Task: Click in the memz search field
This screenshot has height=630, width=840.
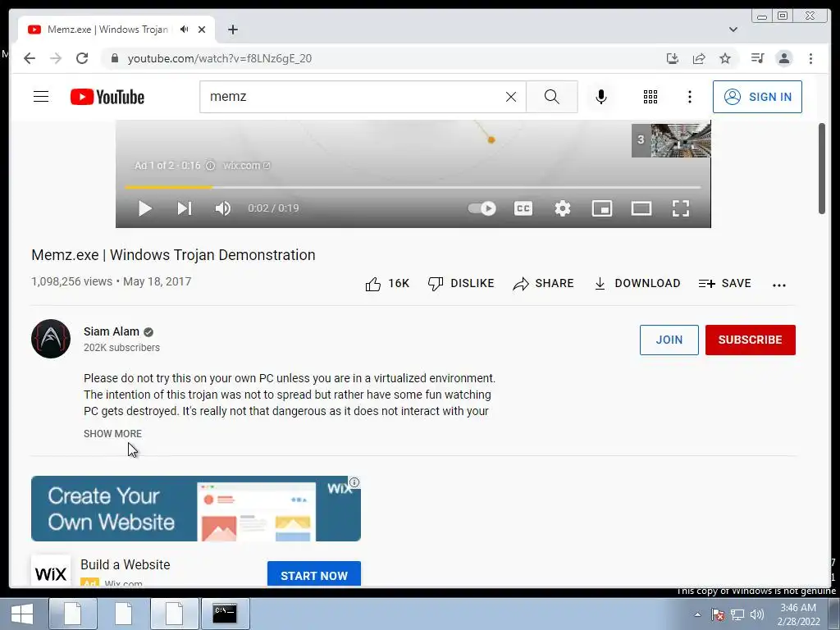Action: (x=354, y=97)
